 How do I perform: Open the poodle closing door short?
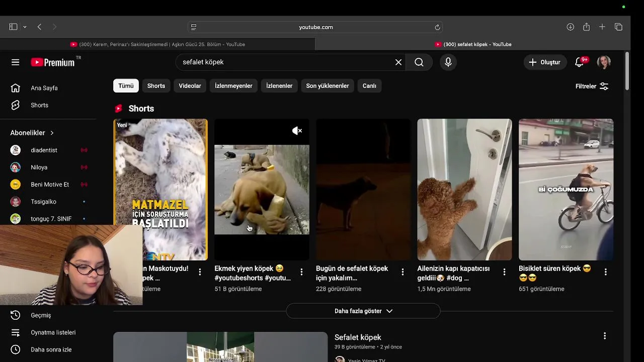click(464, 190)
